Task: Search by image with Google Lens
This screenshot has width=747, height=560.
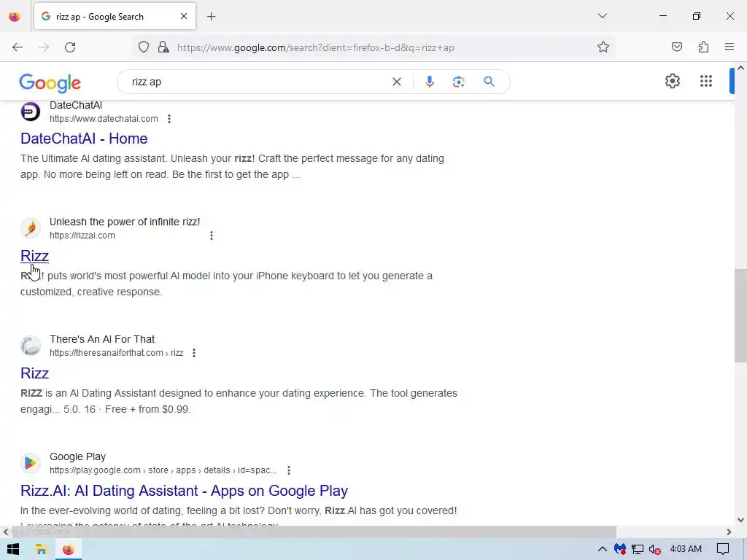Action: (458, 82)
